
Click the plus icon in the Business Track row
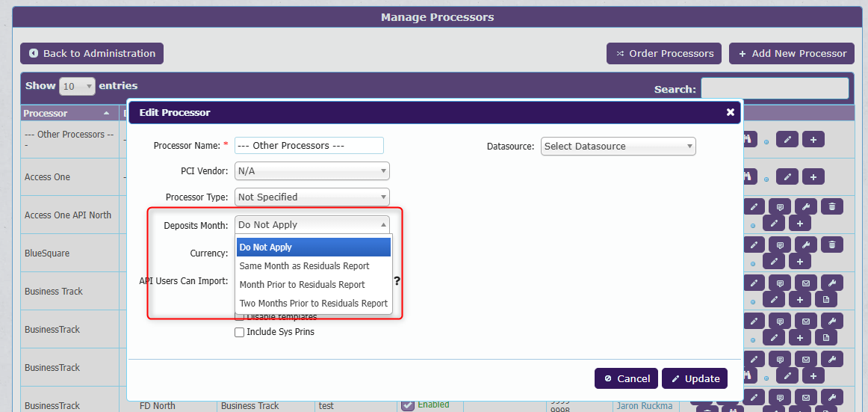pyautogui.click(x=800, y=299)
